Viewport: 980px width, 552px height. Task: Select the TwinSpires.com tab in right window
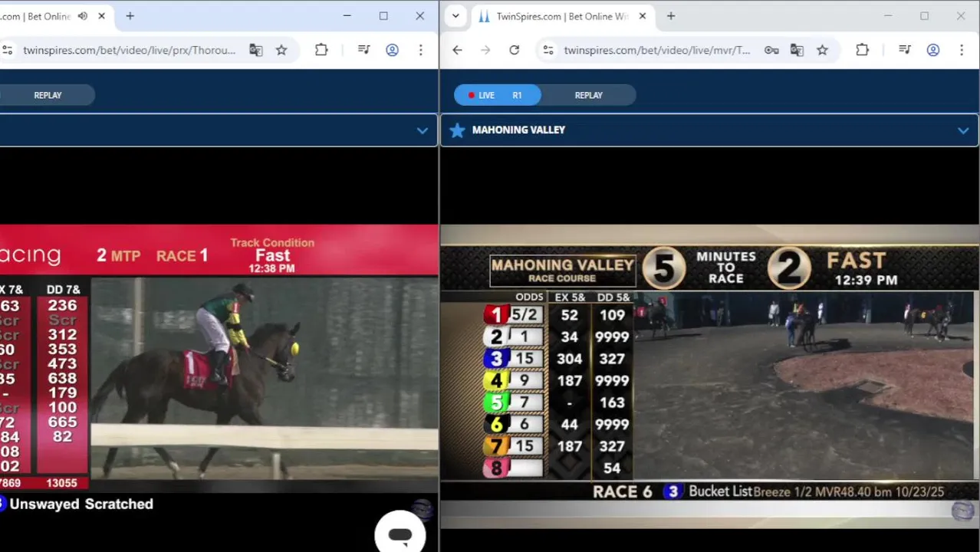tap(562, 16)
